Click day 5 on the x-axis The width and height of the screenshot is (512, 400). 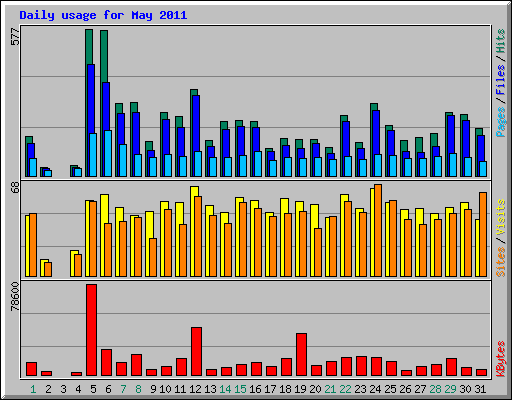coord(93,389)
